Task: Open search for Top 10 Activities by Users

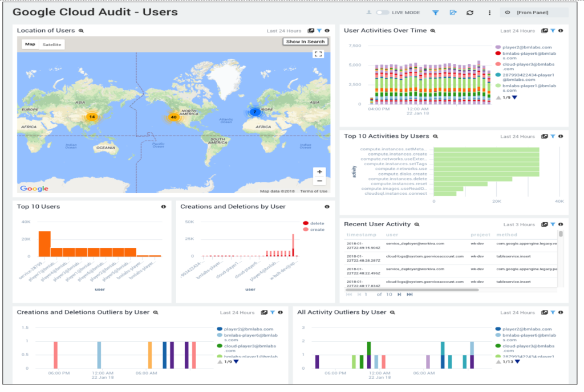Action: pos(435,137)
